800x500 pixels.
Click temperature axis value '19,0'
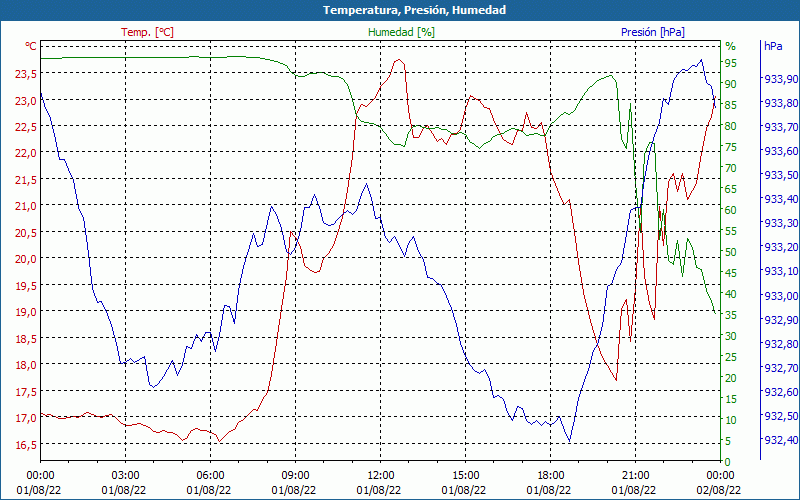point(26,312)
